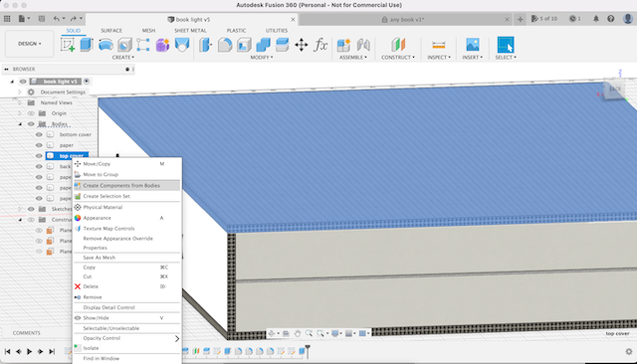Image resolution: width=637 pixels, height=364 pixels.
Task: Open the Help question mark icon
Action: coord(610,19)
